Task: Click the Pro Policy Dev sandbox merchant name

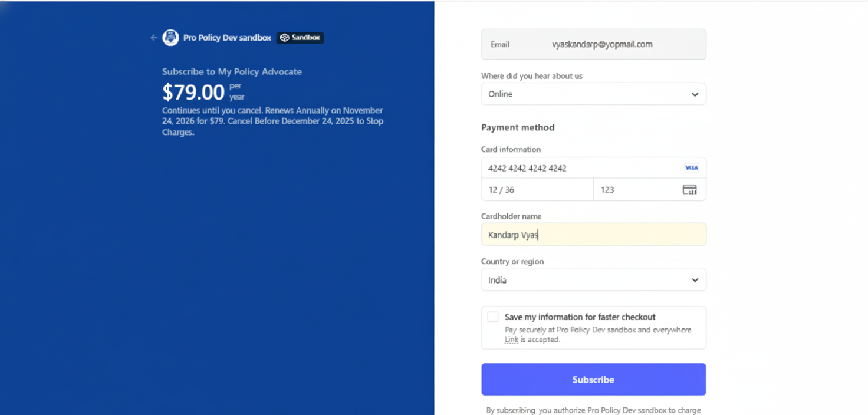Action: pos(227,38)
